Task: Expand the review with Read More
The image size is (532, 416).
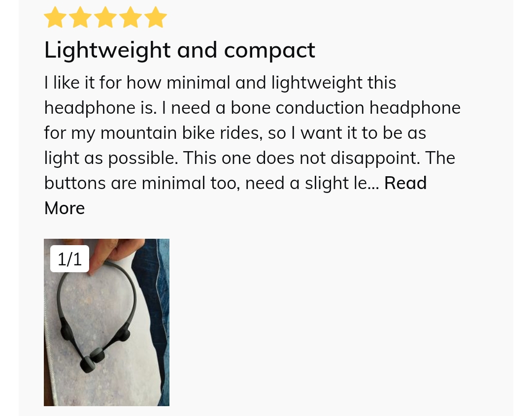Action: pos(405,183)
